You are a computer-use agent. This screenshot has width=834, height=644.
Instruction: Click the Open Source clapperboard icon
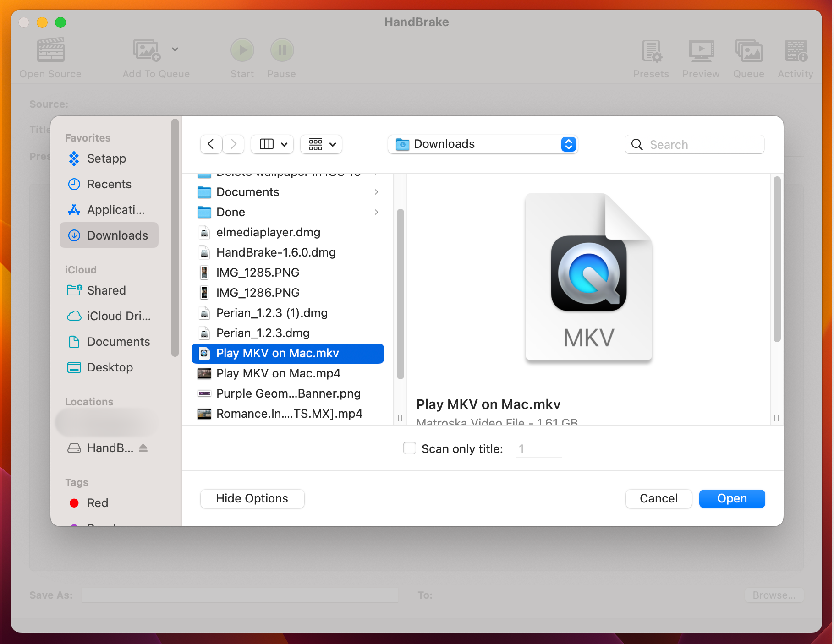tap(50, 49)
